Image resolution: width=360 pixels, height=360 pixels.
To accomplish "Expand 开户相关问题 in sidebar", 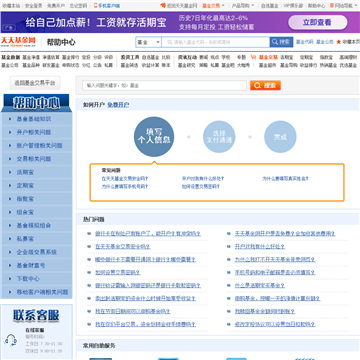I will (x=36, y=132).
